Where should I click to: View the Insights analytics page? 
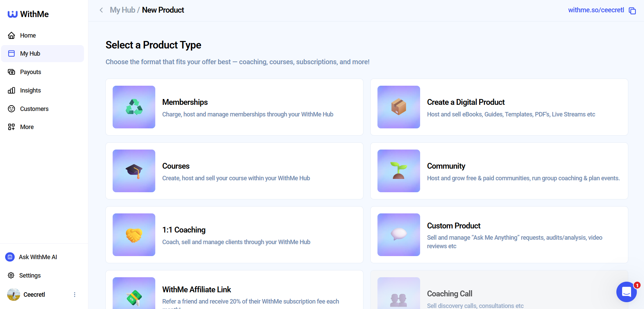[30, 90]
